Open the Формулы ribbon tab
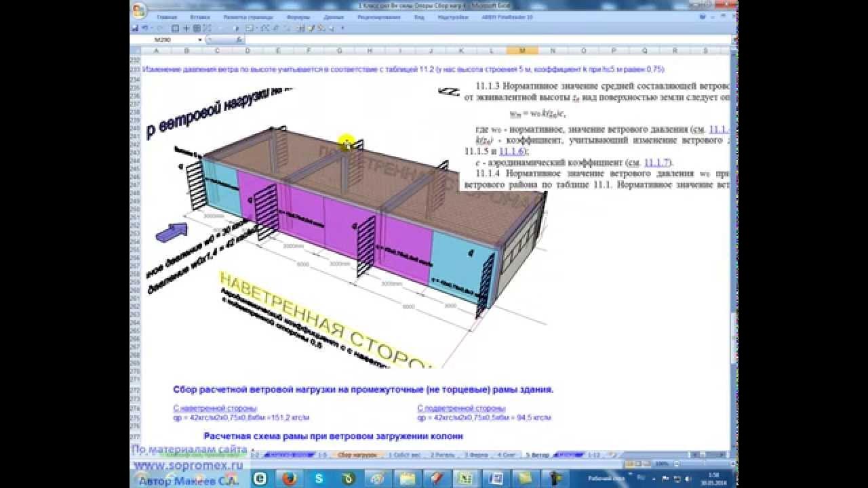The width and height of the screenshot is (868, 488). [298, 17]
